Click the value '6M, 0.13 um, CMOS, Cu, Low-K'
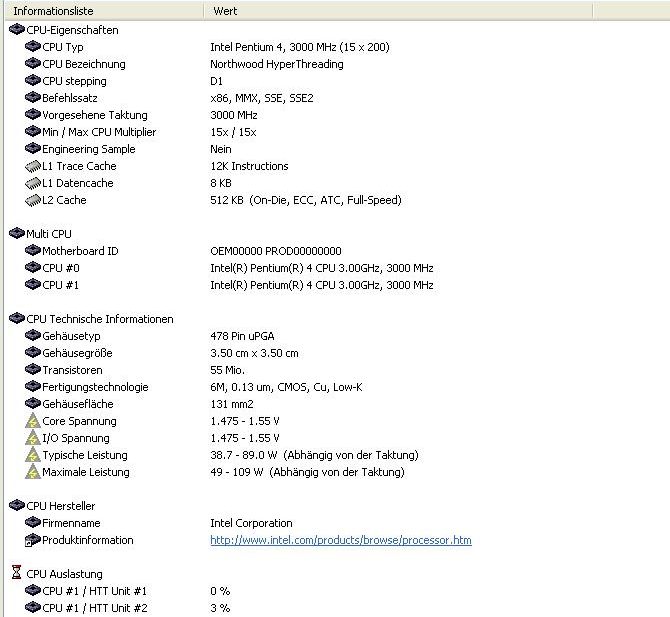 [286, 387]
